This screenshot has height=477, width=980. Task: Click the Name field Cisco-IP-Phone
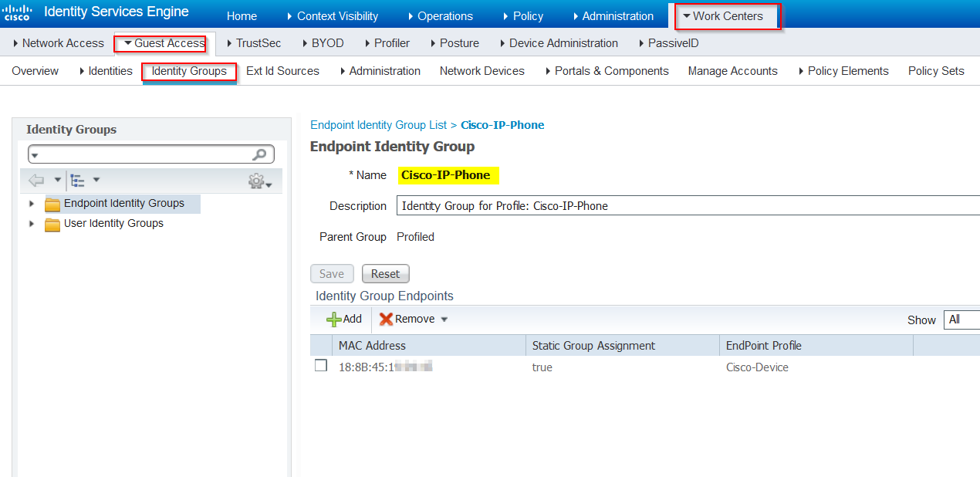point(449,175)
